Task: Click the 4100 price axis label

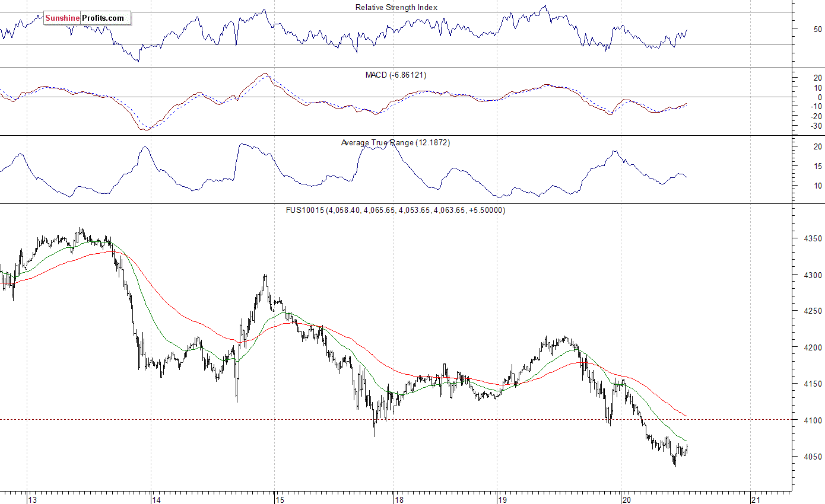Action: [813, 420]
